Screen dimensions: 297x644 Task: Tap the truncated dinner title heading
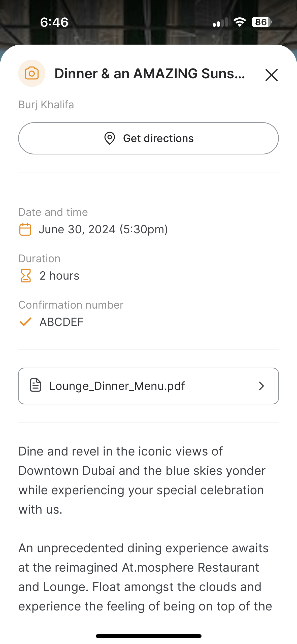[x=150, y=74]
